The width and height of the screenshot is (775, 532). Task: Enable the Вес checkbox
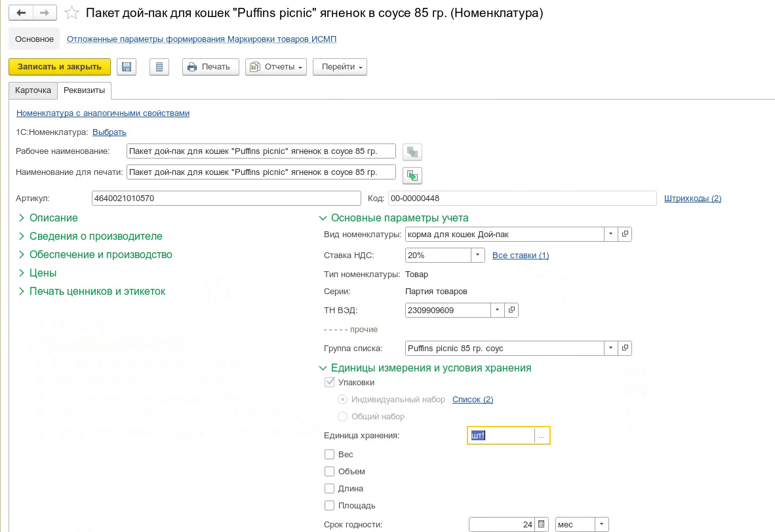click(329, 455)
